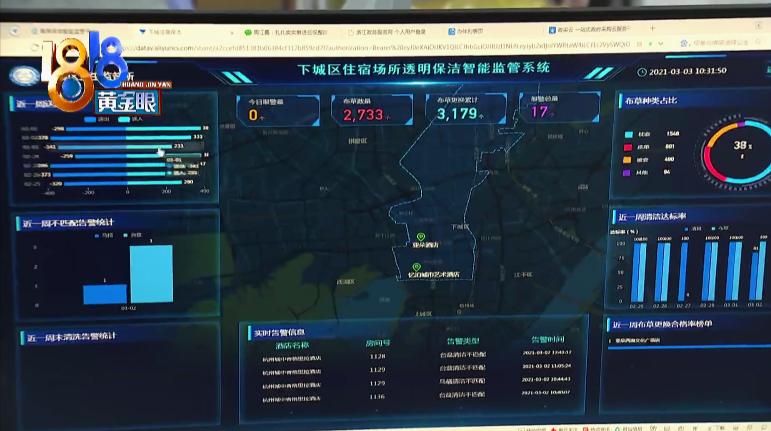Click the blue favicon on the 办件列表 tab
Viewport: 771px width, 431px height.
tap(451, 31)
